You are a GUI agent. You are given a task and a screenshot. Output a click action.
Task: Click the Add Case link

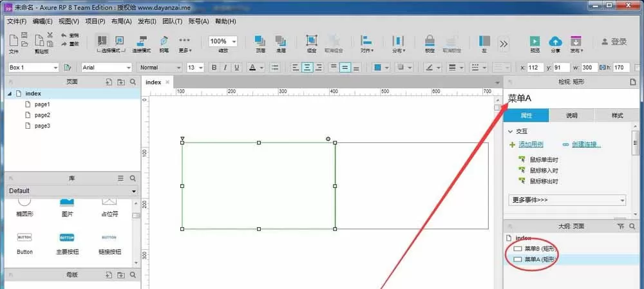click(531, 144)
